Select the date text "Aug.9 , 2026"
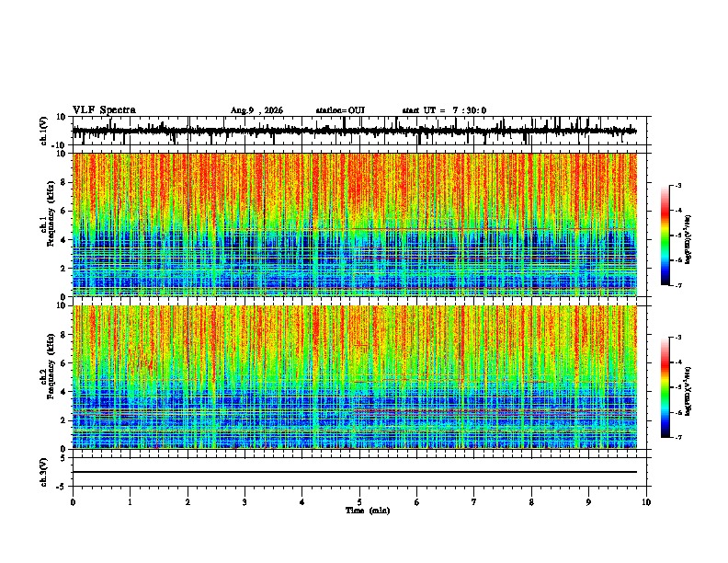This screenshot has width=728, height=563. 256,110
